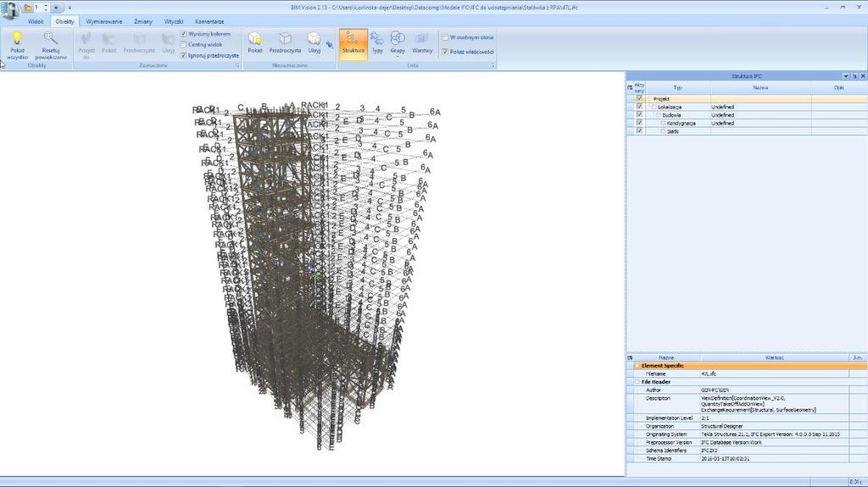Toggle Wyróżnij kolorem checkbox
868x487 pixels.
(183, 34)
